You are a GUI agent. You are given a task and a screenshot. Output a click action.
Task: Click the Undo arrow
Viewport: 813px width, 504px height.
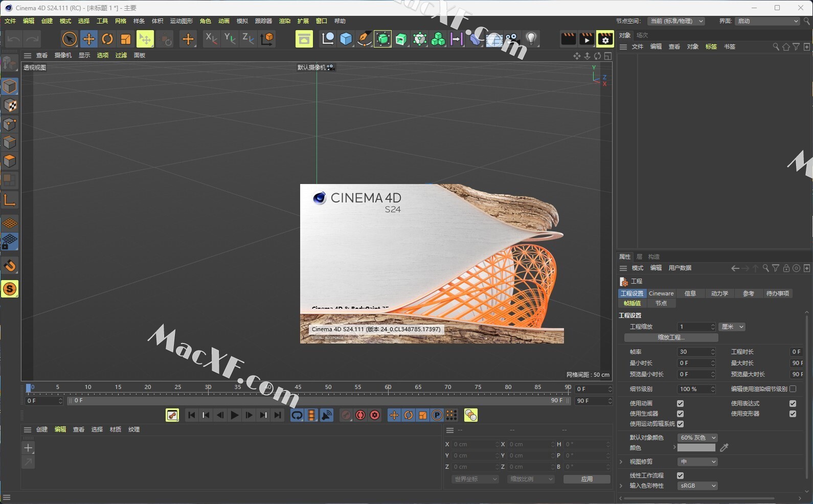click(x=14, y=39)
